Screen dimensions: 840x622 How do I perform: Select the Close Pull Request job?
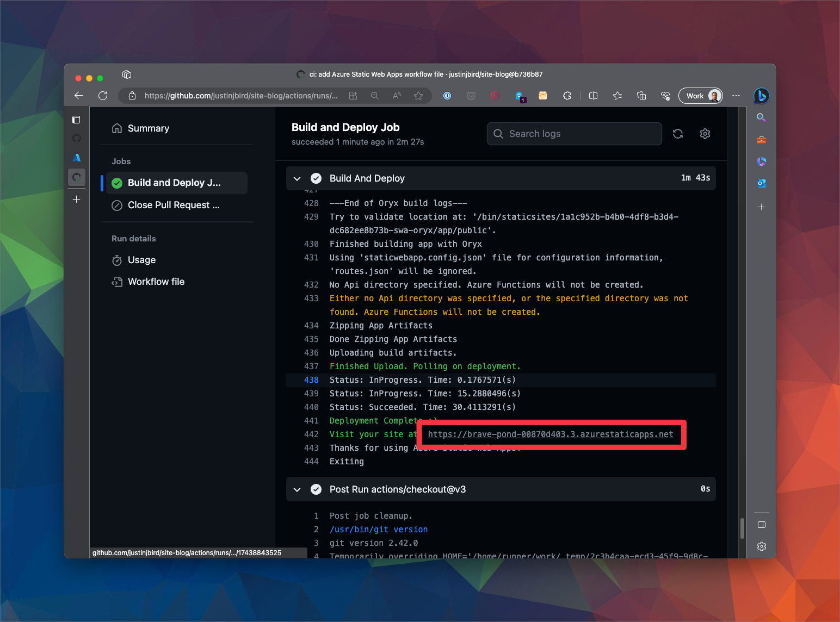pos(174,205)
